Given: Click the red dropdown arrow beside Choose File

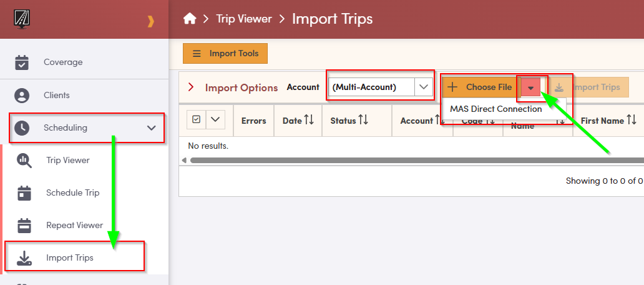Looking at the screenshot, I should 530,88.
